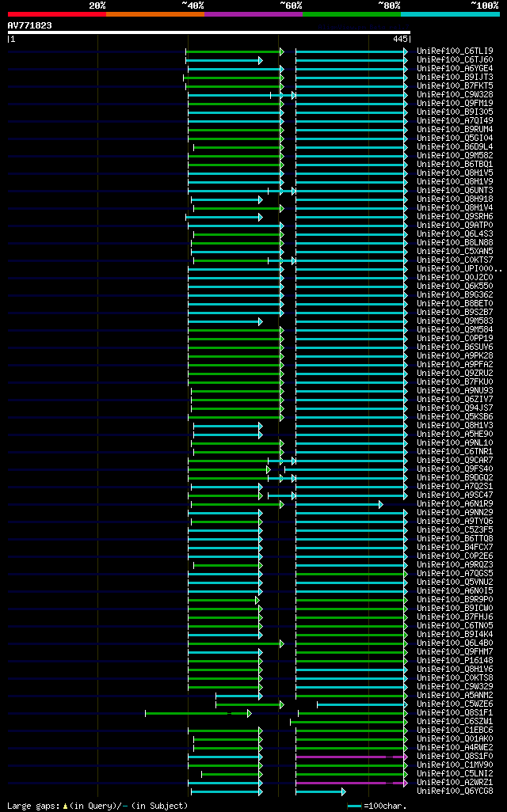
Task: Open hit UniRef100_B7FKT5
Action: coord(456,86)
